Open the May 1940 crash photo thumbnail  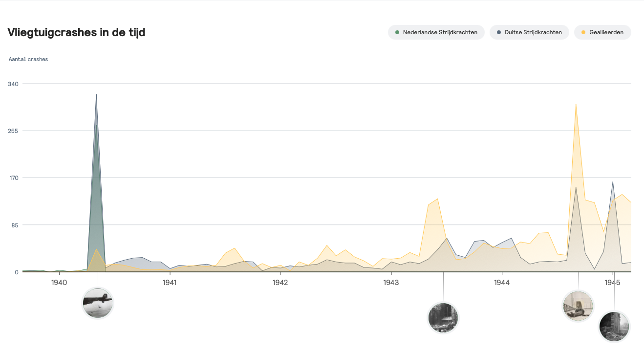(98, 303)
